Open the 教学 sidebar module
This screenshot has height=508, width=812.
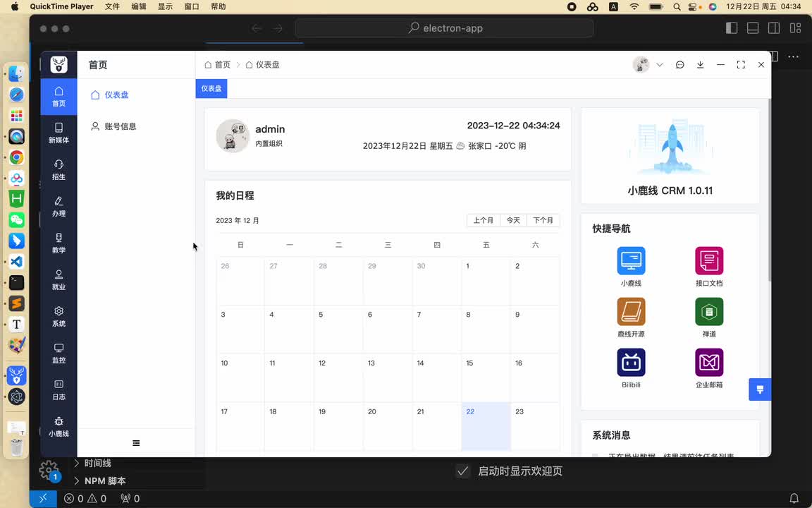[x=59, y=243]
